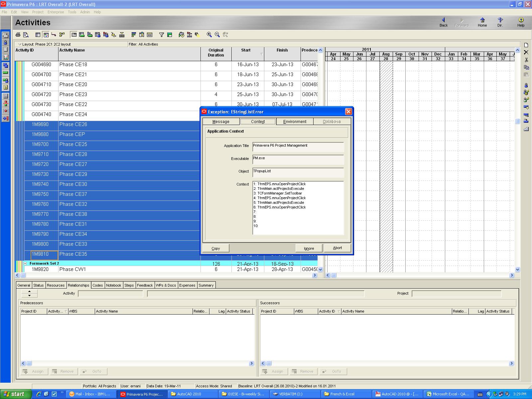Toggle the Gantt Chart view icon
The image size is (532, 399).
[46, 35]
